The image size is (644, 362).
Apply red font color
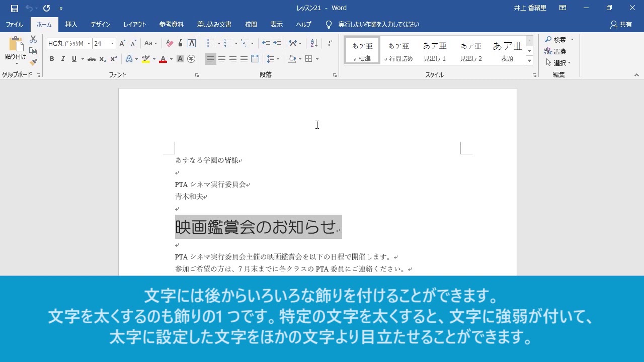[x=163, y=59]
